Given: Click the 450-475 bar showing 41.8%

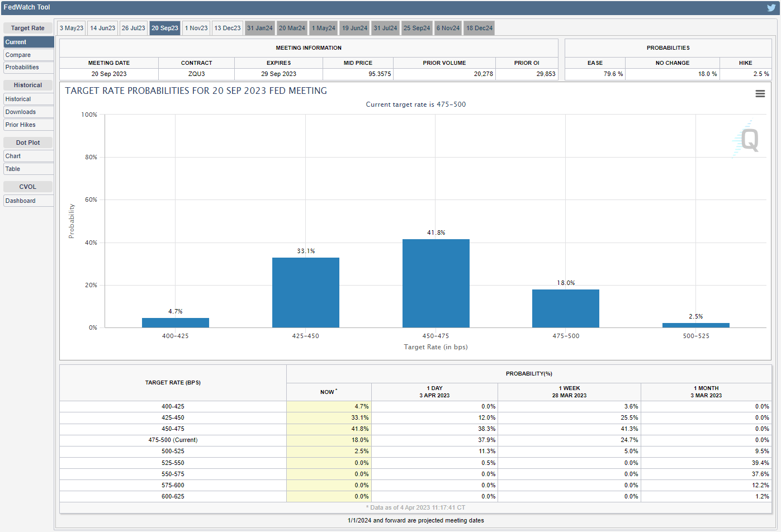Looking at the screenshot, I should 436,283.
